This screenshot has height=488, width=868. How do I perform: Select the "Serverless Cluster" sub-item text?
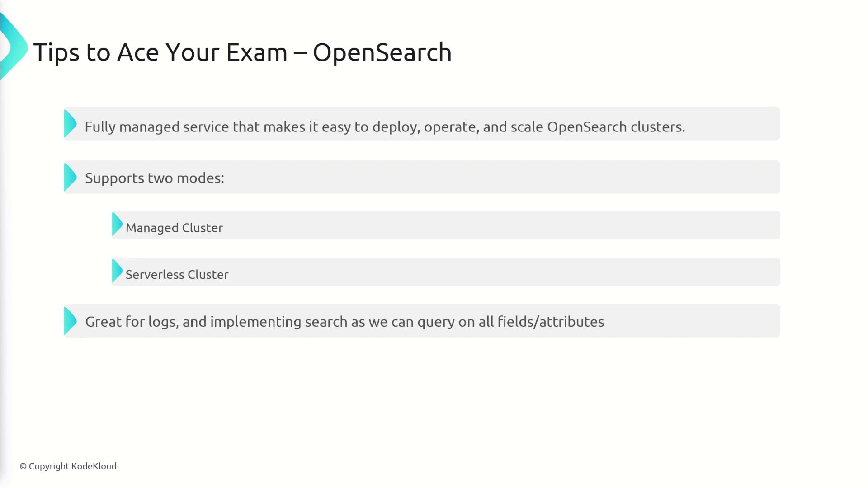[177, 275]
